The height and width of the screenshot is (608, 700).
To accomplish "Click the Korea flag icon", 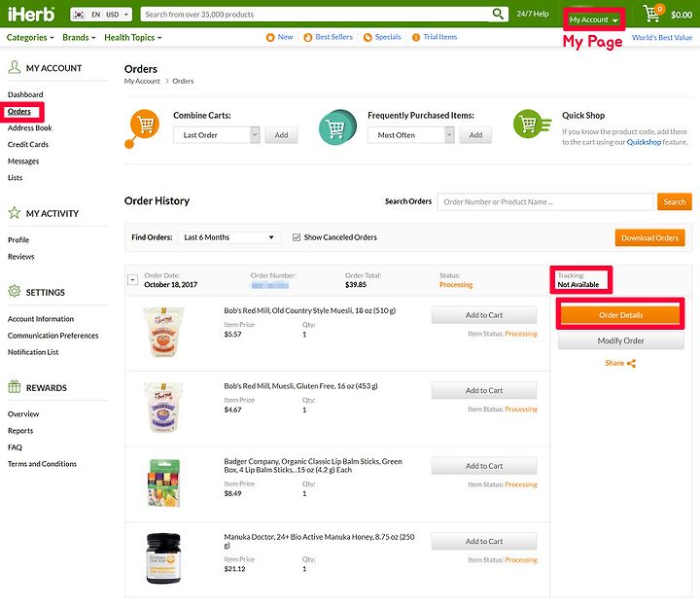I will (x=79, y=15).
